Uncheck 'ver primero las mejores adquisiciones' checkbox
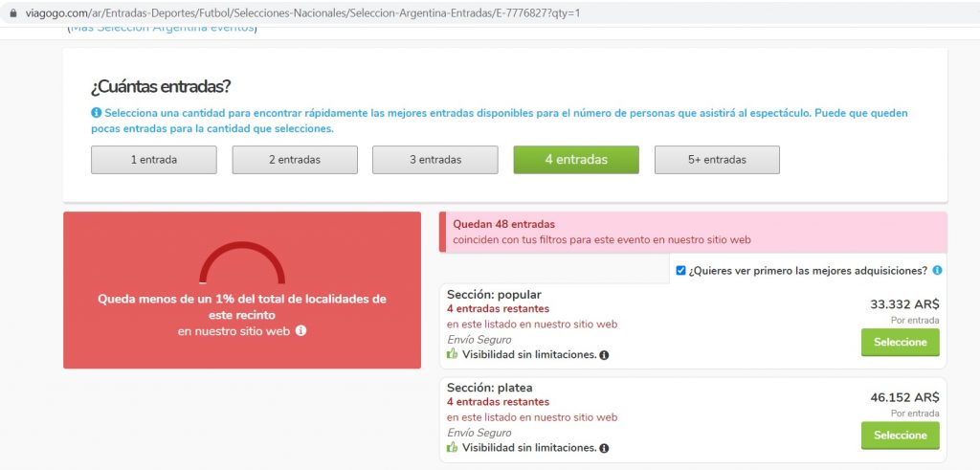 [x=680, y=271]
